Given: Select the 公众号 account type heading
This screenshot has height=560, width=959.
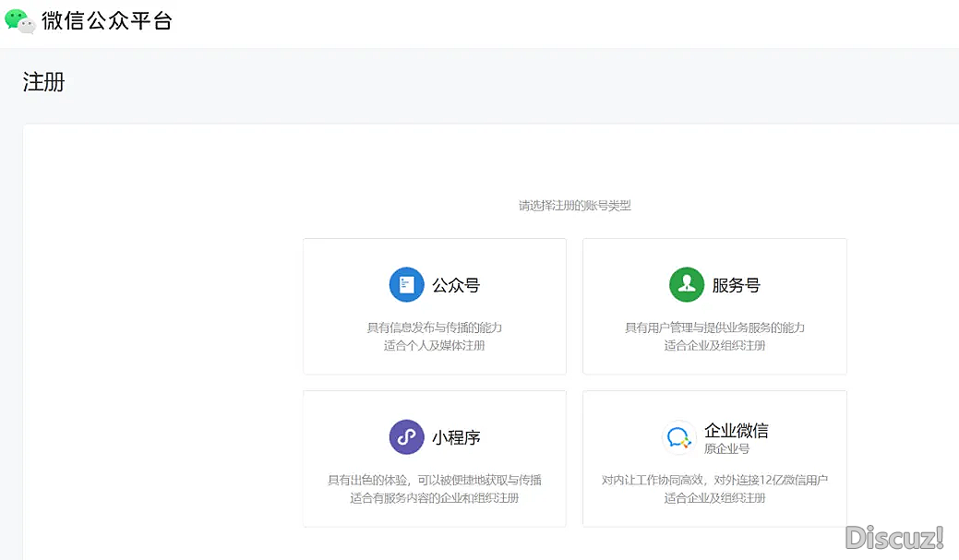Looking at the screenshot, I should 456,285.
